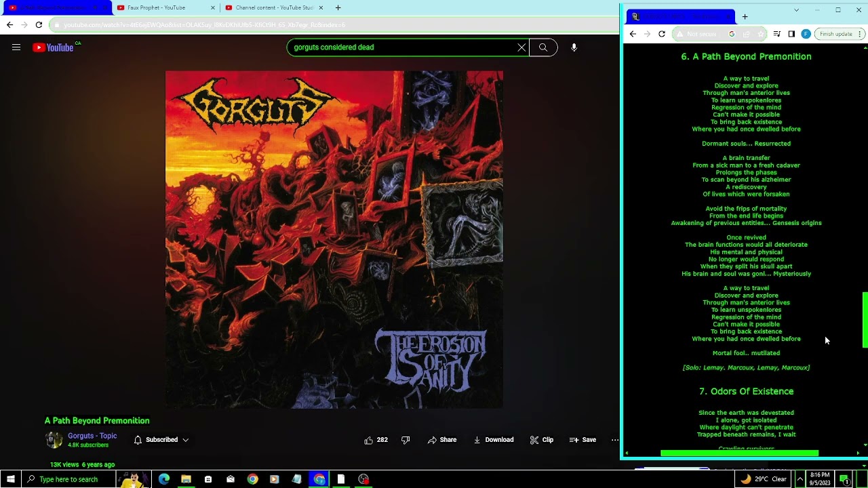
Task: Open the more actions ellipsis under video
Action: pyautogui.click(x=615, y=440)
